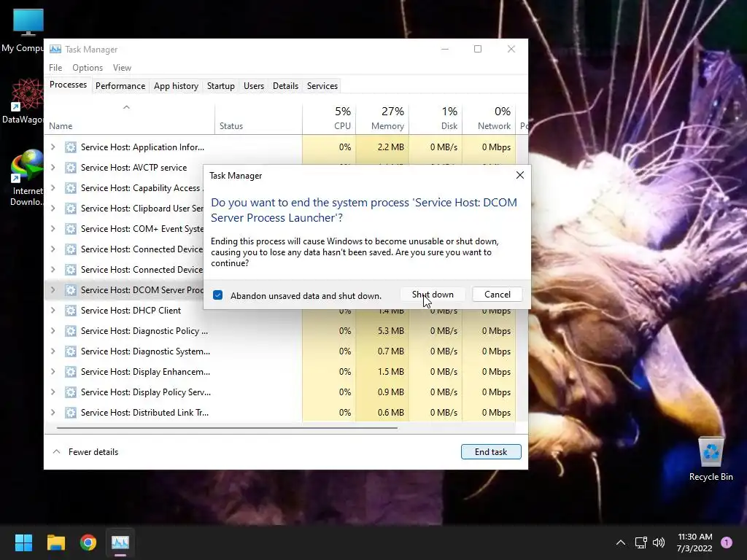Click gear icon of Display Enhancement service
Image resolution: width=747 pixels, height=560 pixels.
(71, 372)
